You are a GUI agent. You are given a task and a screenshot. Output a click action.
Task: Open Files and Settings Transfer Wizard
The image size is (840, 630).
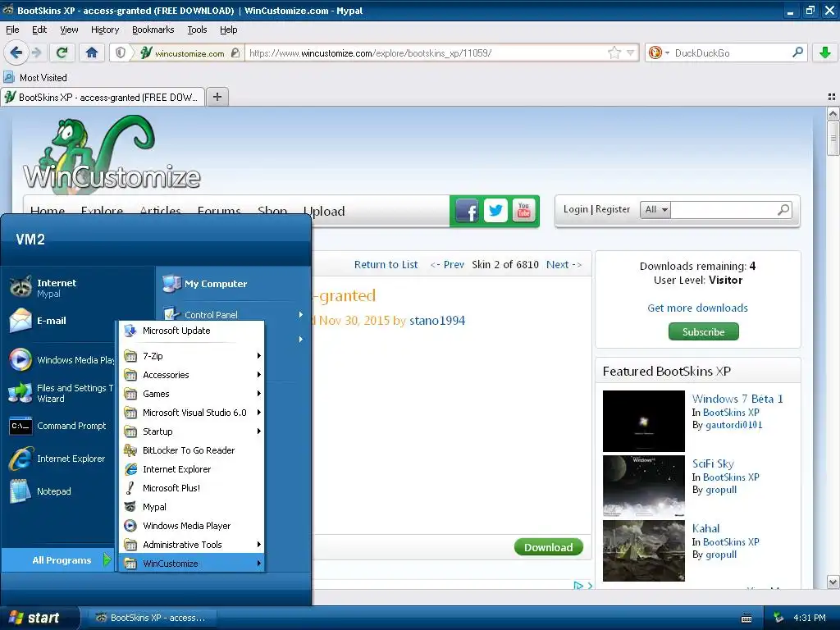[62, 393]
